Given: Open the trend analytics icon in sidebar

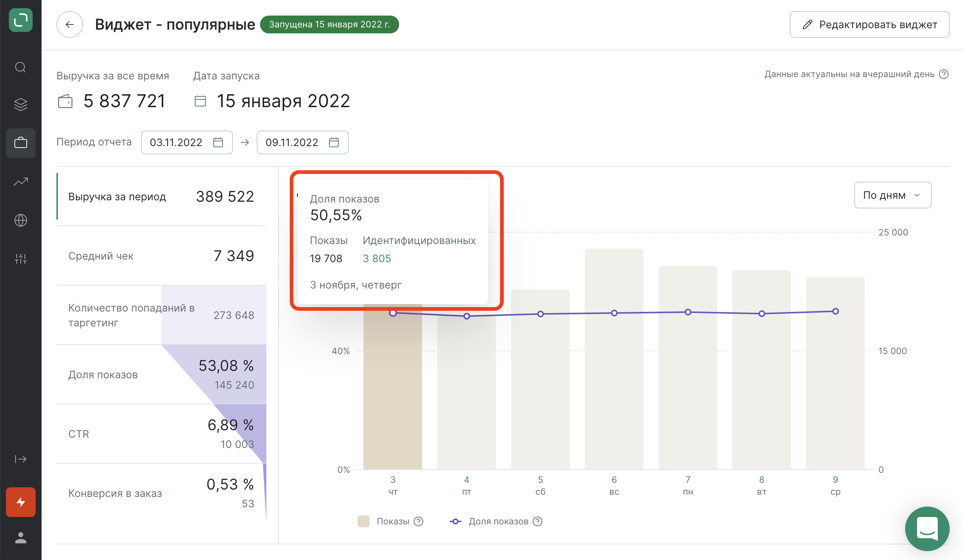Looking at the screenshot, I should click(x=21, y=182).
